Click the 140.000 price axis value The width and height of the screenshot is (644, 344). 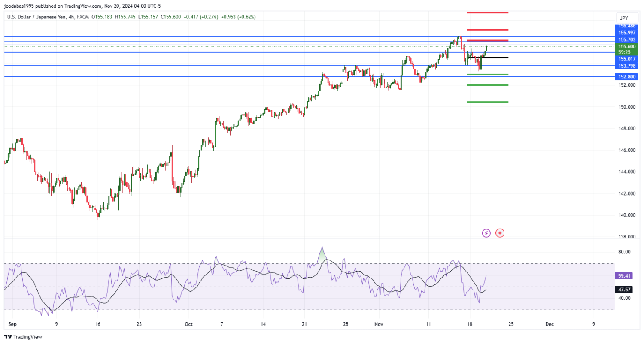627,215
